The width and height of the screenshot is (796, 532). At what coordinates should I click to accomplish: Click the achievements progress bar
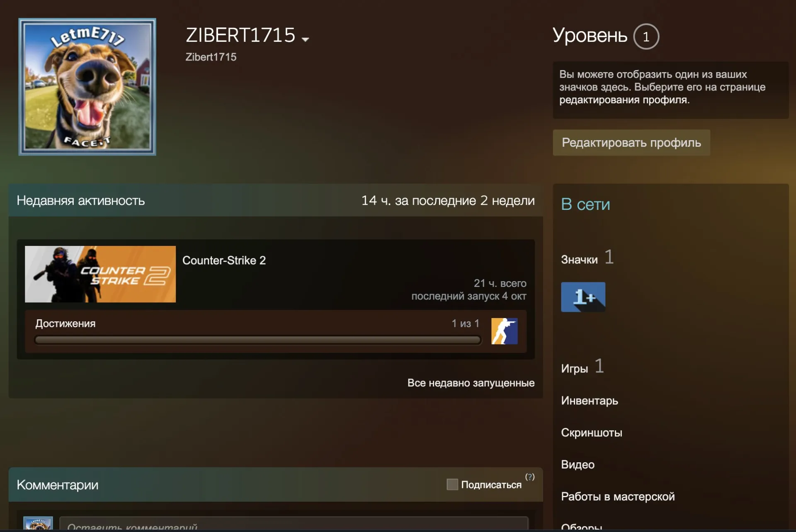258,340
